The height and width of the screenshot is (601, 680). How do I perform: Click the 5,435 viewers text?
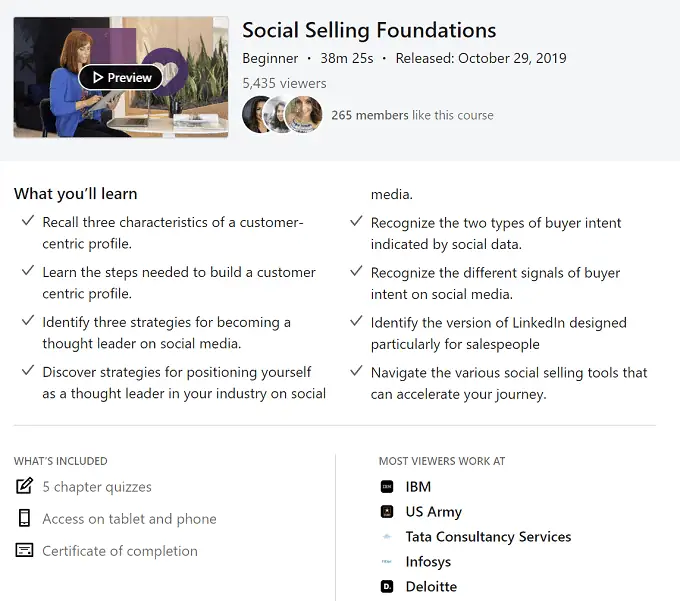point(284,83)
